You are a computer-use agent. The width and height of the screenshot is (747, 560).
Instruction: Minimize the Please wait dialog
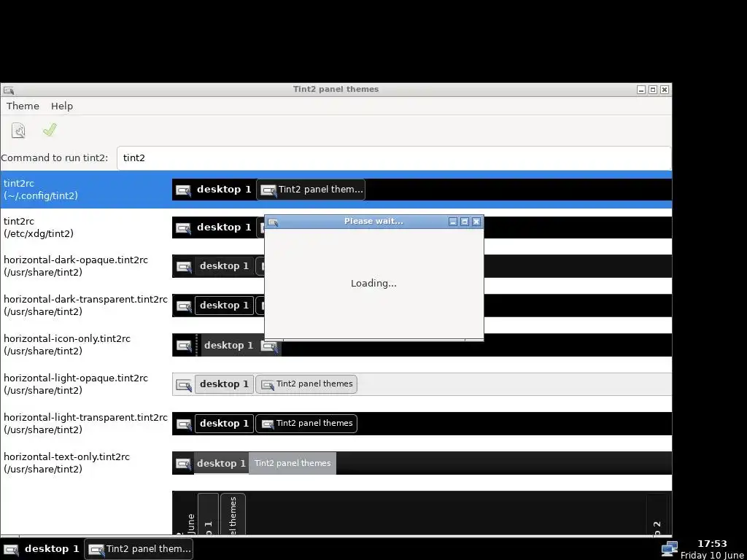point(453,222)
